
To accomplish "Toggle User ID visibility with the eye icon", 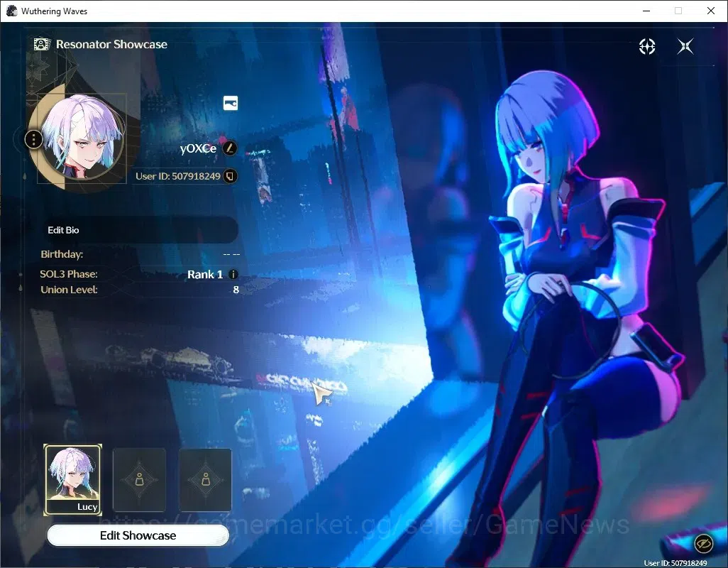I will click(x=703, y=543).
